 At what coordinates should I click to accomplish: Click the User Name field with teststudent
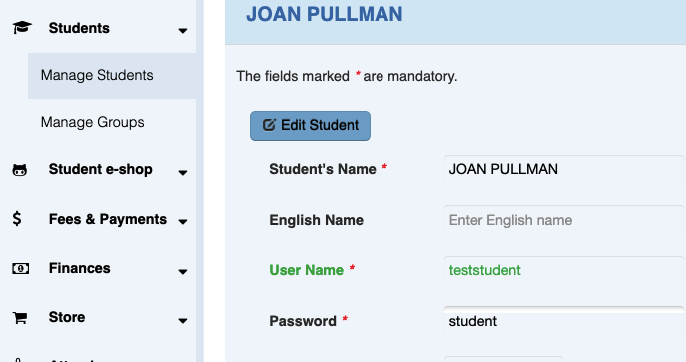pyautogui.click(x=564, y=270)
